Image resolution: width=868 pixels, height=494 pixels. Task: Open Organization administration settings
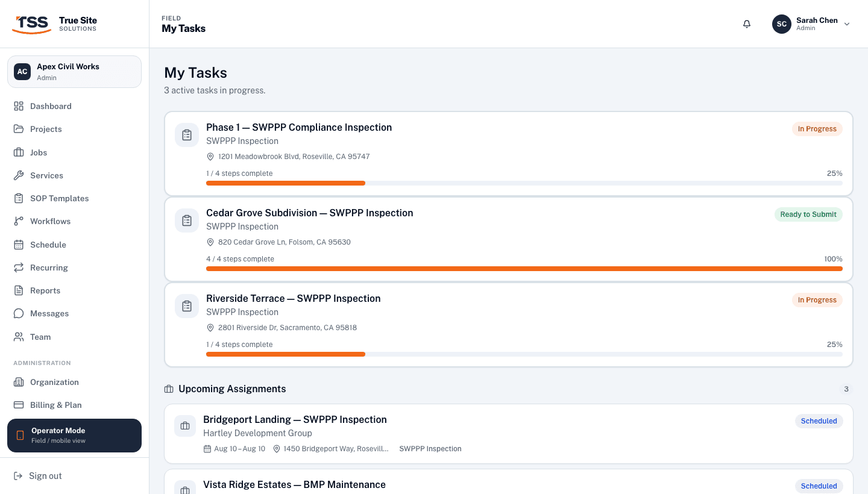[x=74, y=382]
